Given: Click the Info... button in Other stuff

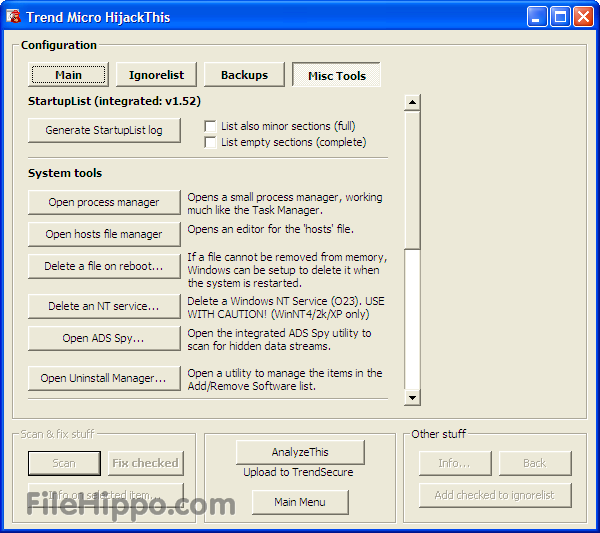Looking at the screenshot, I should (455, 463).
